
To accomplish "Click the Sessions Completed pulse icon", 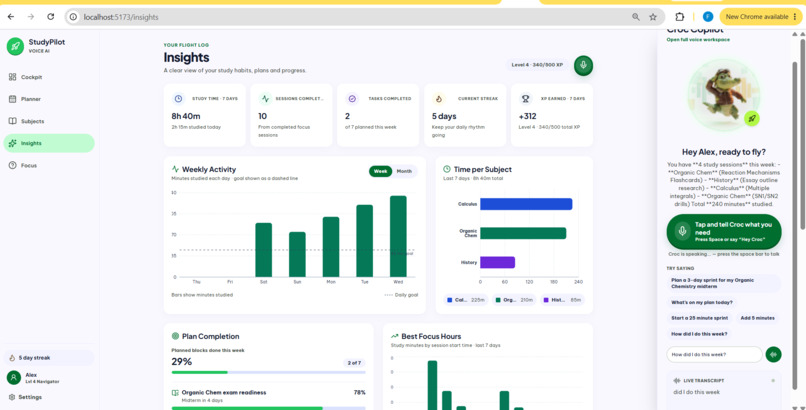I will 265,98.
